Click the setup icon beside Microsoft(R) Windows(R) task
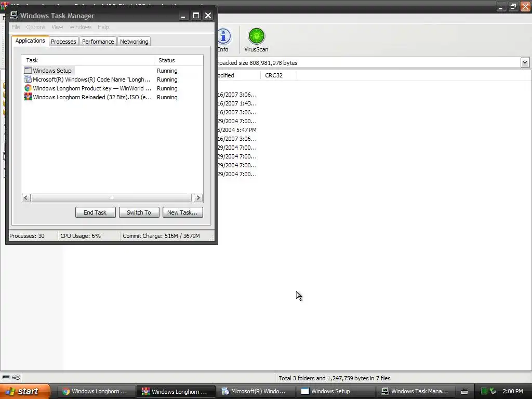The height and width of the screenshot is (399, 532). 28,79
